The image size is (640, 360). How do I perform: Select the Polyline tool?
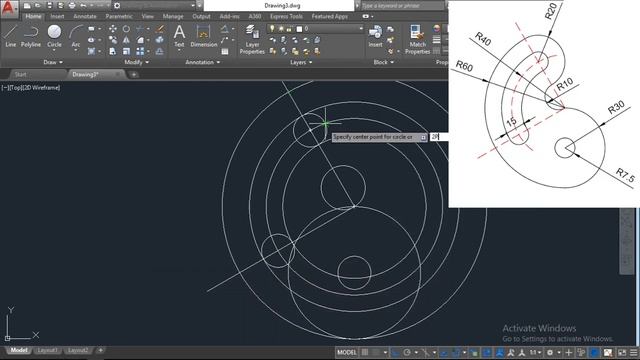tap(31, 36)
